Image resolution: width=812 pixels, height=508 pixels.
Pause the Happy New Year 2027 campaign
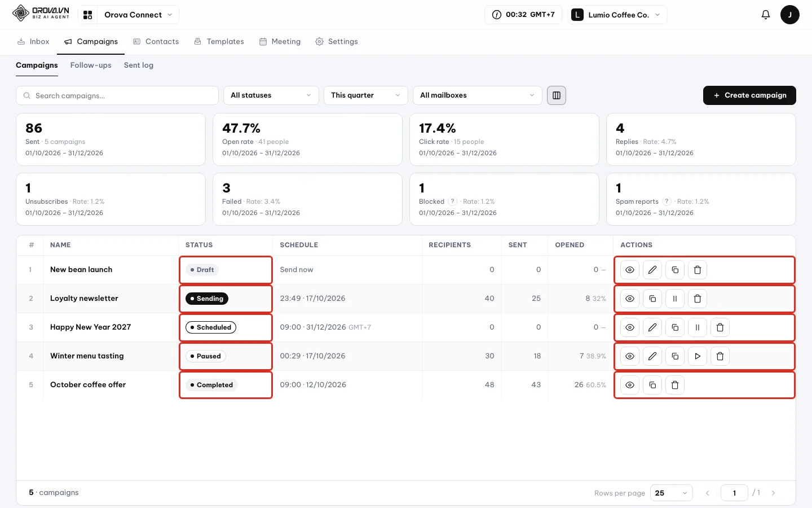click(x=698, y=327)
